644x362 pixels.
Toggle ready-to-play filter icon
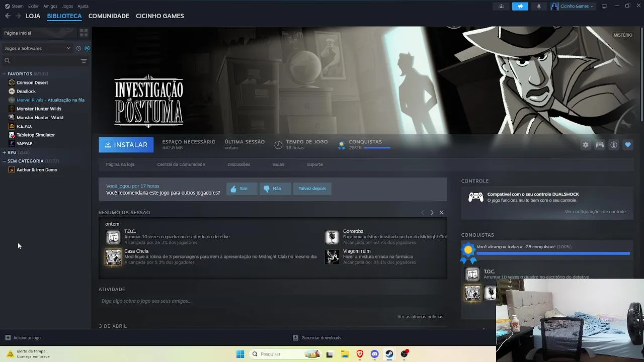click(87, 48)
